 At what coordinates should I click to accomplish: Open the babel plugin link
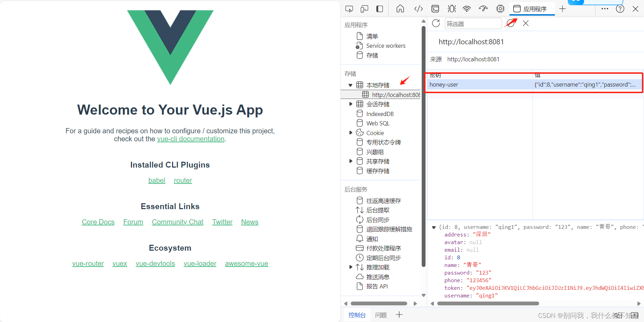point(157,180)
